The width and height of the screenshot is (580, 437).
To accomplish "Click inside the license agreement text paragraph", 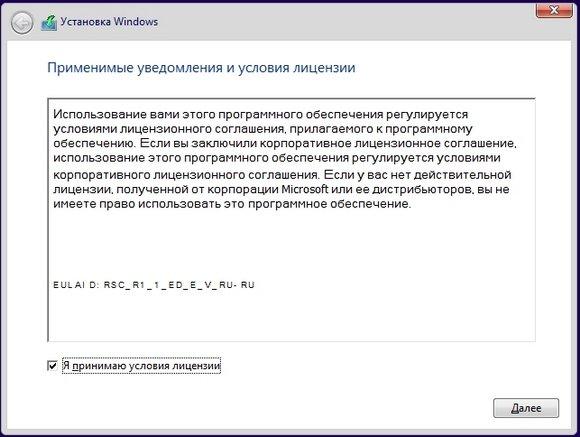I will [285, 159].
